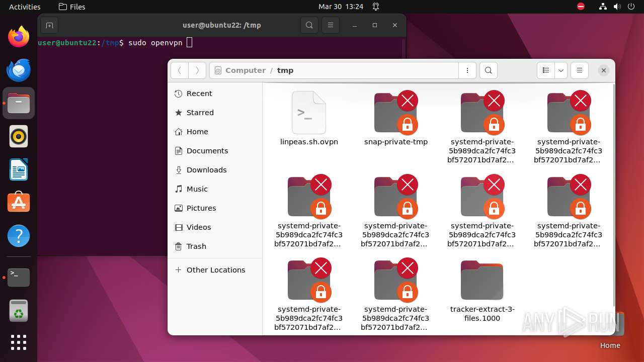
Task: Open the network status icon
Action: [x=603, y=7]
